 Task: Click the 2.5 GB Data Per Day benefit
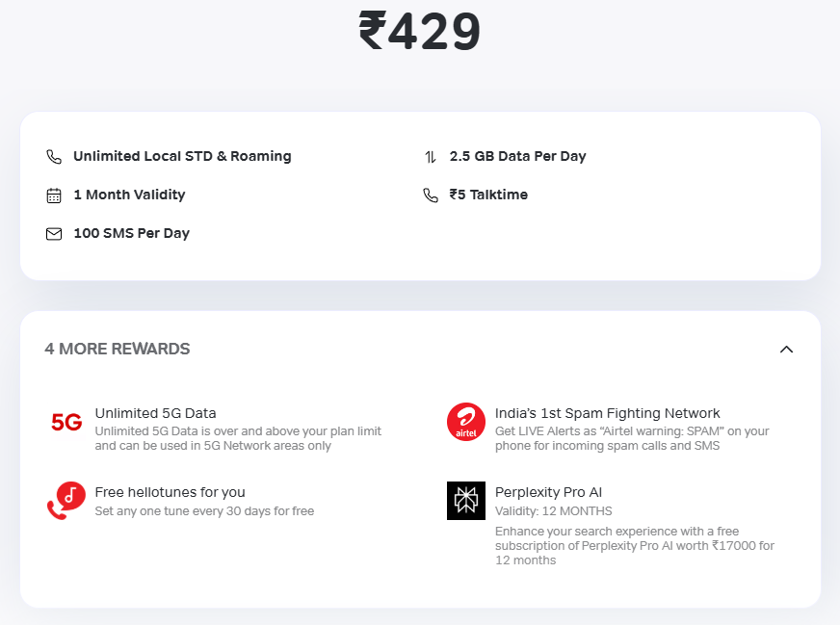coord(517,155)
